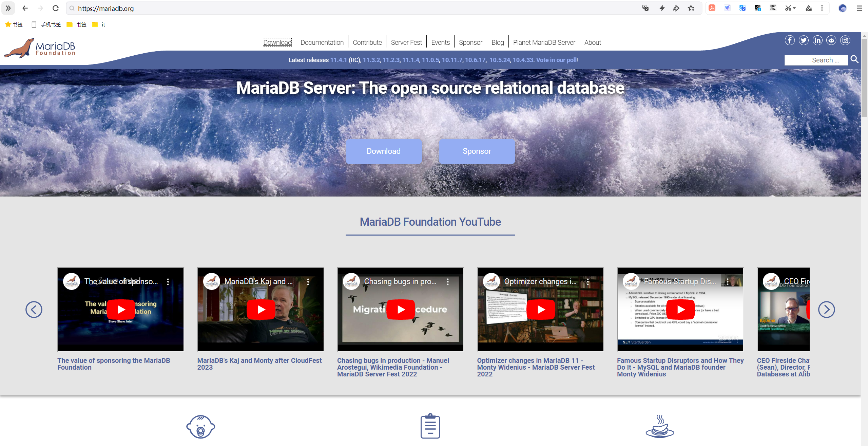Screen dimensions: 868x446
Task: Reload the page with refresh icon
Action: click(56, 8)
